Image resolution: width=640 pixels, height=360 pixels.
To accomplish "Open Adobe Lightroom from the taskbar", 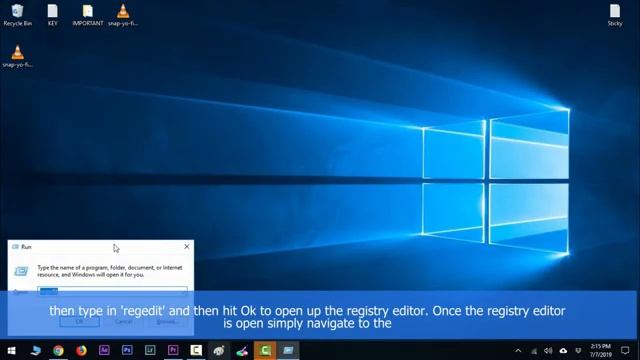I will pos(150,350).
